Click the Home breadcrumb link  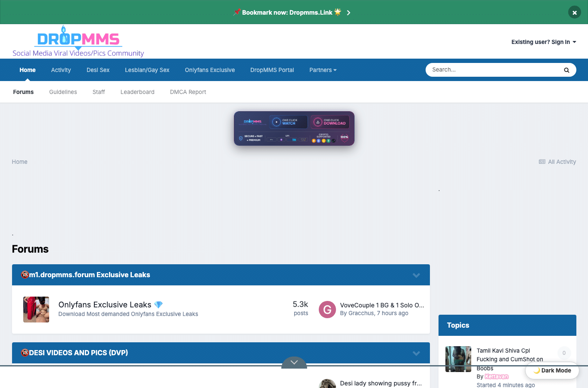19,162
